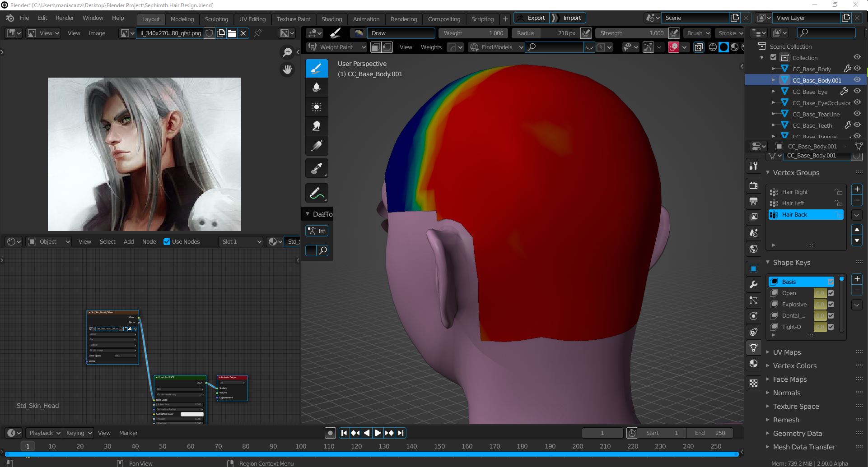Open Object shader type dropdown

(48, 241)
